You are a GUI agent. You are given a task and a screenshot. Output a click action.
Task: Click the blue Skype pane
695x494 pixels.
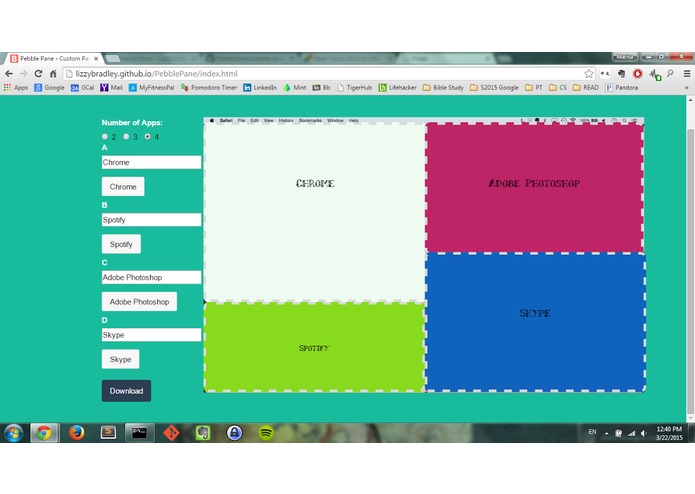pos(535,323)
